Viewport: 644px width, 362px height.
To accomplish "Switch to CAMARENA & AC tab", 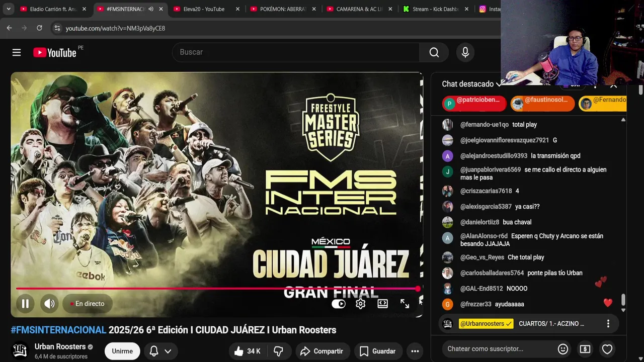I will [359, 9].
